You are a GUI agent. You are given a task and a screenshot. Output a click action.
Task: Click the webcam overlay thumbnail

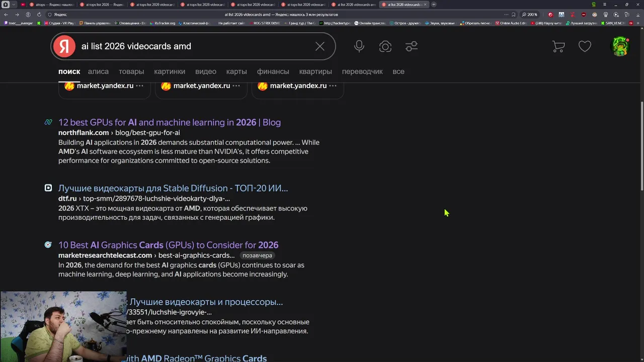click(63, 327)
